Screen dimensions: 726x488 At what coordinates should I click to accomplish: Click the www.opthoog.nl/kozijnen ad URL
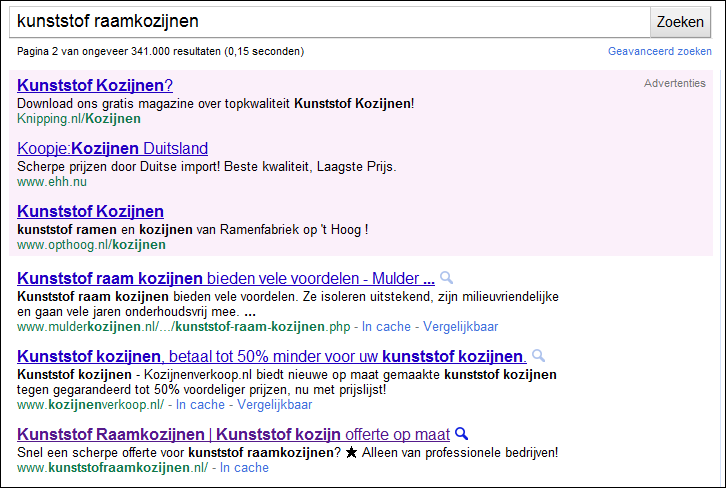(91, 244)
